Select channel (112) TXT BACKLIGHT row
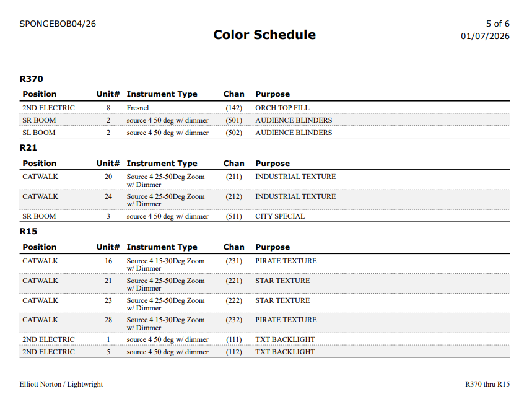Viewport: 532px width, 407px height. (x=264, y=352)
